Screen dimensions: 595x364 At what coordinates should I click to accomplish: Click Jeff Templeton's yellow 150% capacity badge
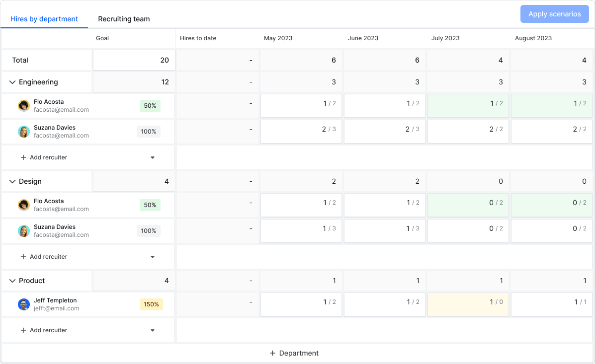click(151, 304)
